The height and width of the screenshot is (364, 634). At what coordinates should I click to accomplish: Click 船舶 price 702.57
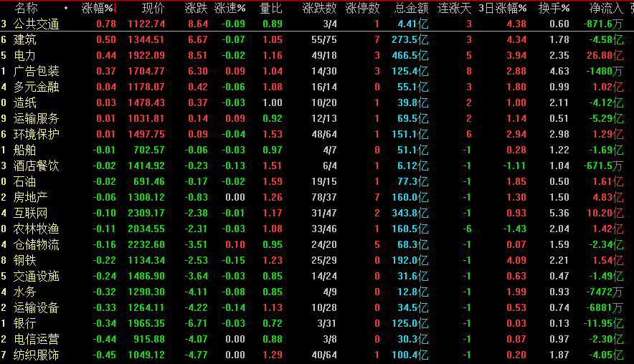[x=149, y=150]
